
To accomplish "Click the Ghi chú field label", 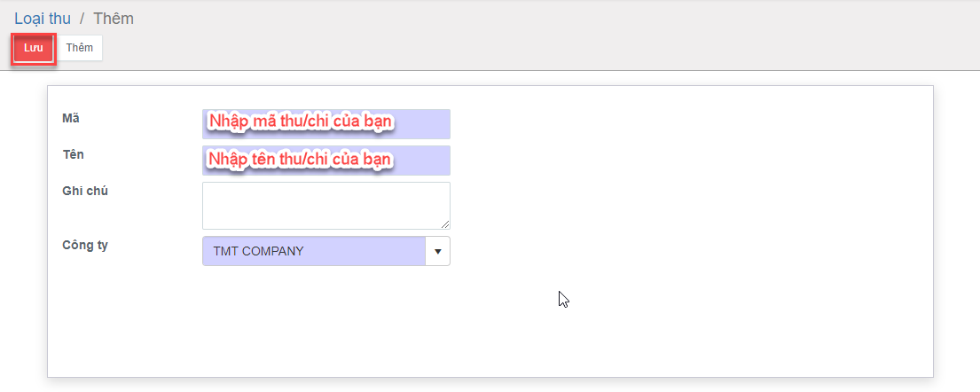I will tap(85, 192).
